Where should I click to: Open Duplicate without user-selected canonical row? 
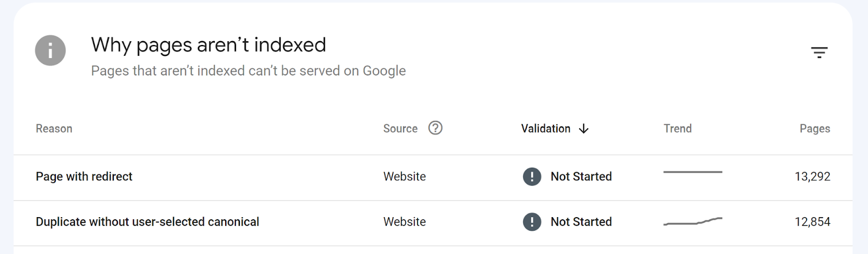pos(148,222)
